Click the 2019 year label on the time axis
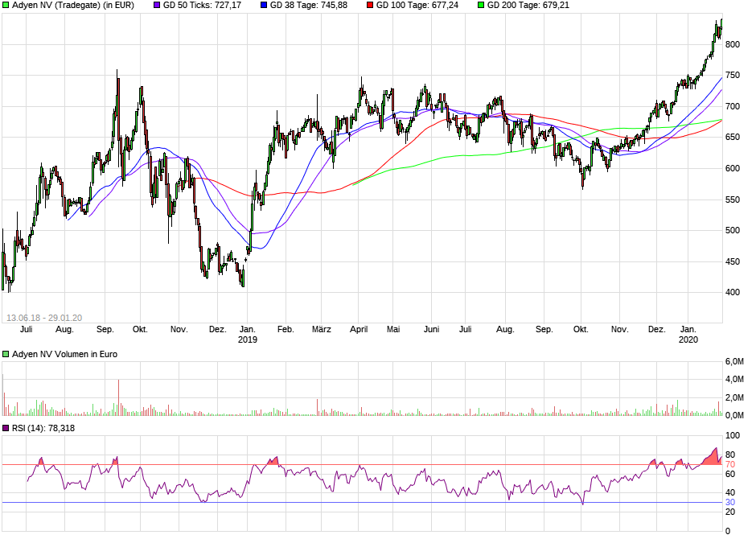The width and height of the screenshot is (756, 539). point(247,339)
